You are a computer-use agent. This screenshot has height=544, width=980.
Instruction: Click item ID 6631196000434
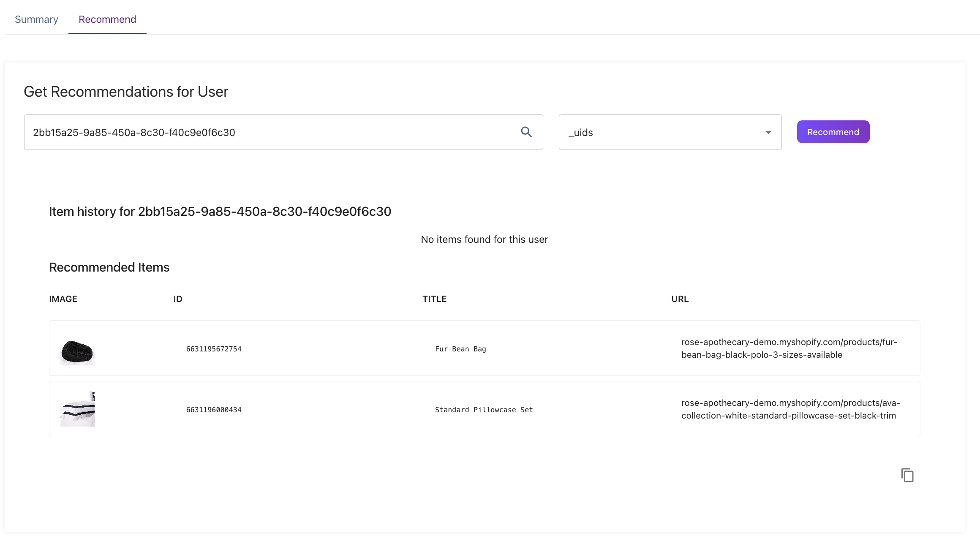coord(214,410)
